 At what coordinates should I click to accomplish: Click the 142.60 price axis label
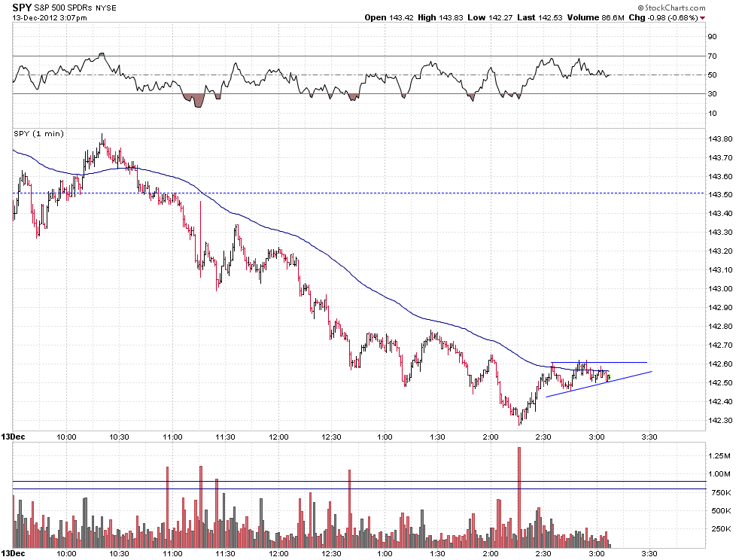point(720,364)
